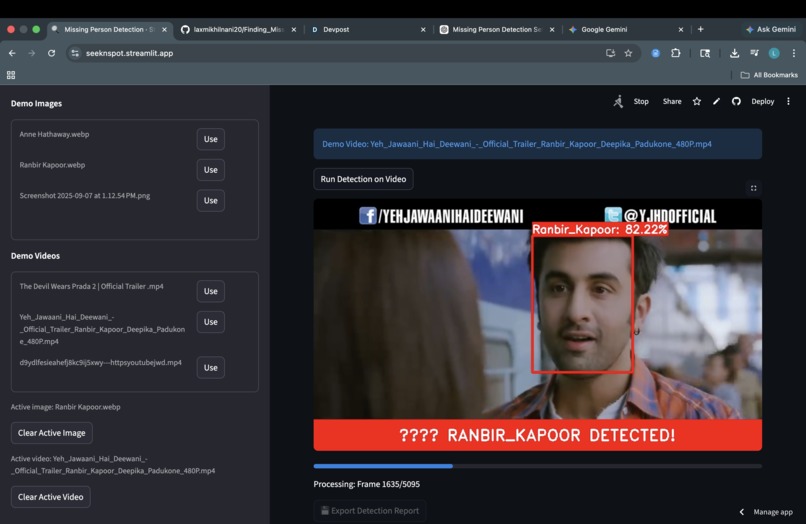This screenshot has width=806, height=524.
Task: Use the d9ydlfesieahefj8kc9ij5xwy video
Action: [x=210, y=368]
